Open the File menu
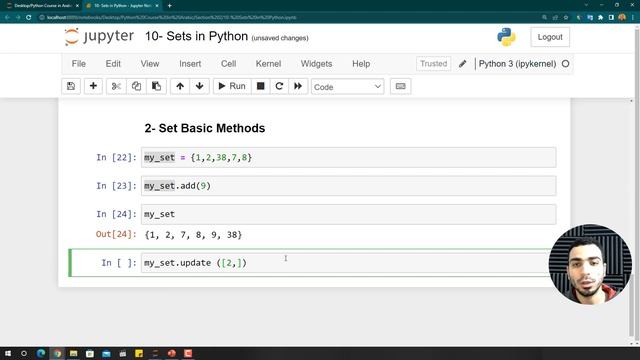The image size is (640, 360). click(x=79, y=64)
